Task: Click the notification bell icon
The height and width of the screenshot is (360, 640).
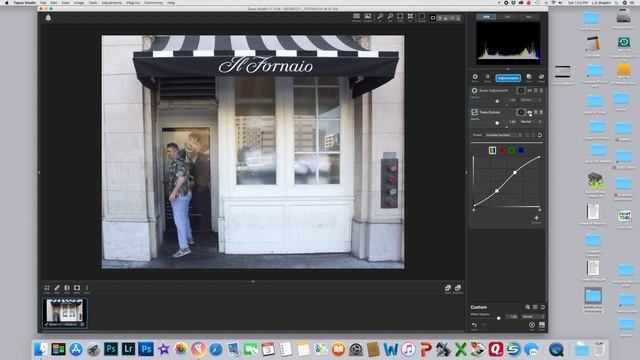Action: [48, 18]
